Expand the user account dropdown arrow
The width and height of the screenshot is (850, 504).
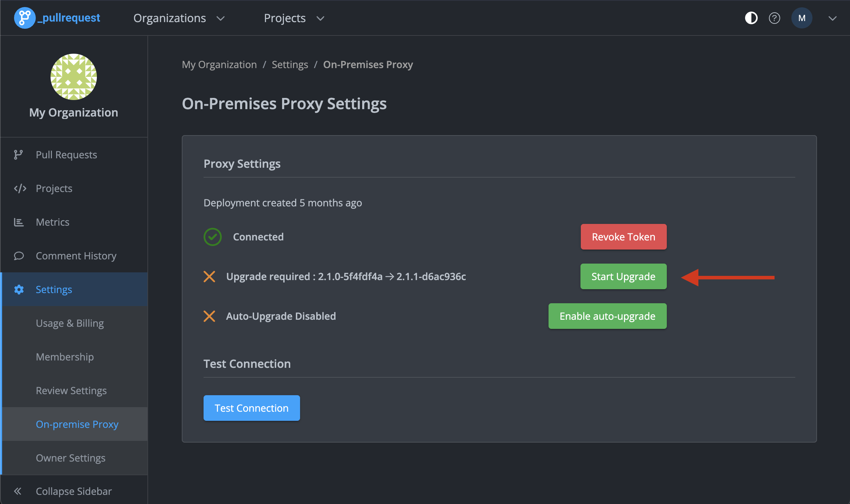[x=832, y=18]
